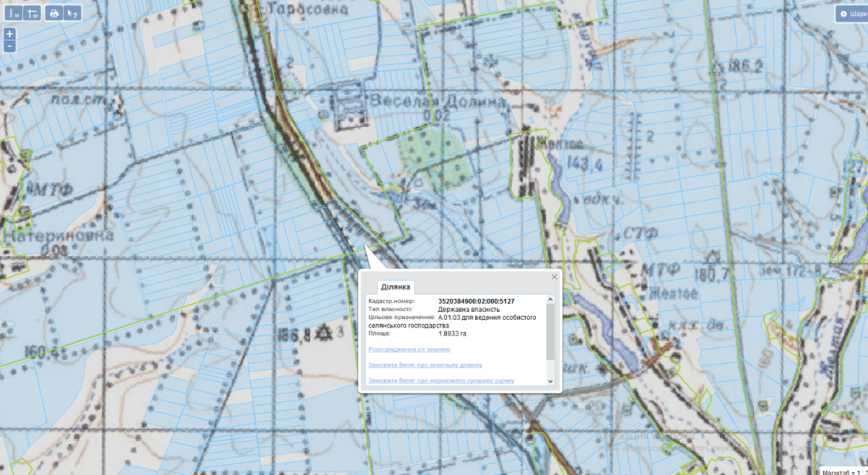Viewport: 868px width, 475px height.
Task: Open Розпорядження с/г землею link
Action: [x=409, y=349]
